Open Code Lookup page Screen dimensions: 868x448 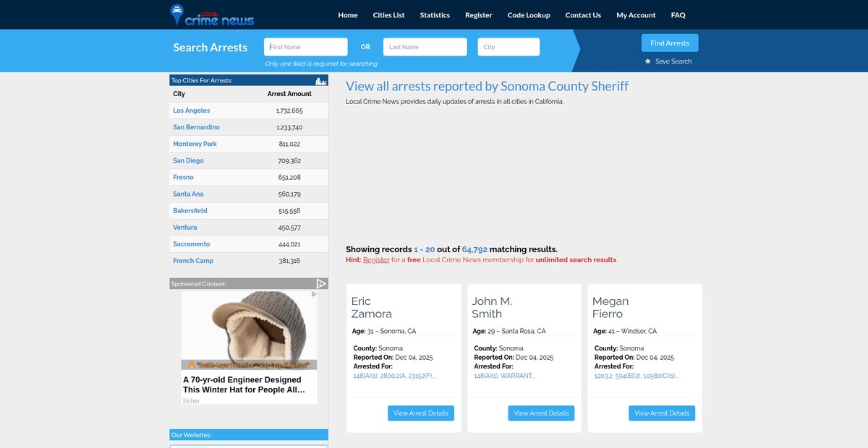coord(529,15)
